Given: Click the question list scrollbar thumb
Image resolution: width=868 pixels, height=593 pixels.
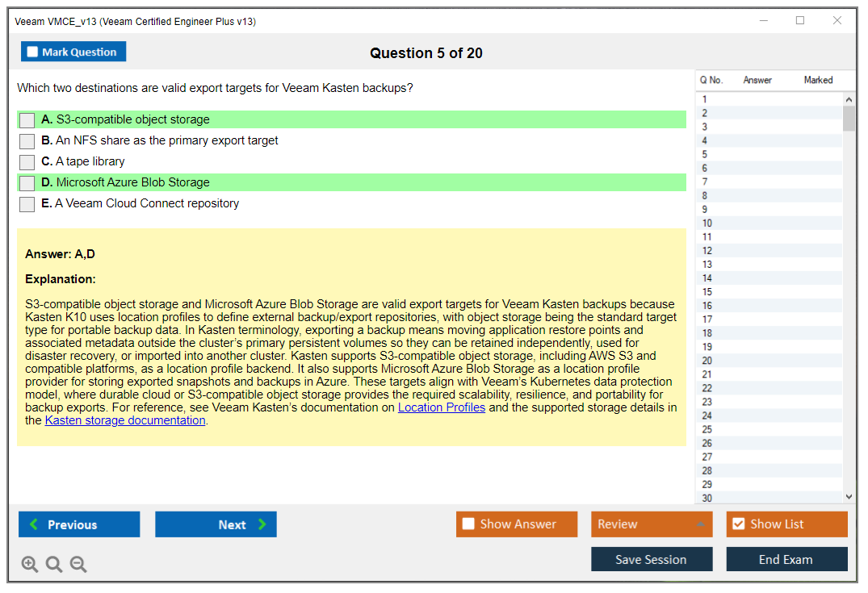Looking at the screenshot, I should (849, 119).
